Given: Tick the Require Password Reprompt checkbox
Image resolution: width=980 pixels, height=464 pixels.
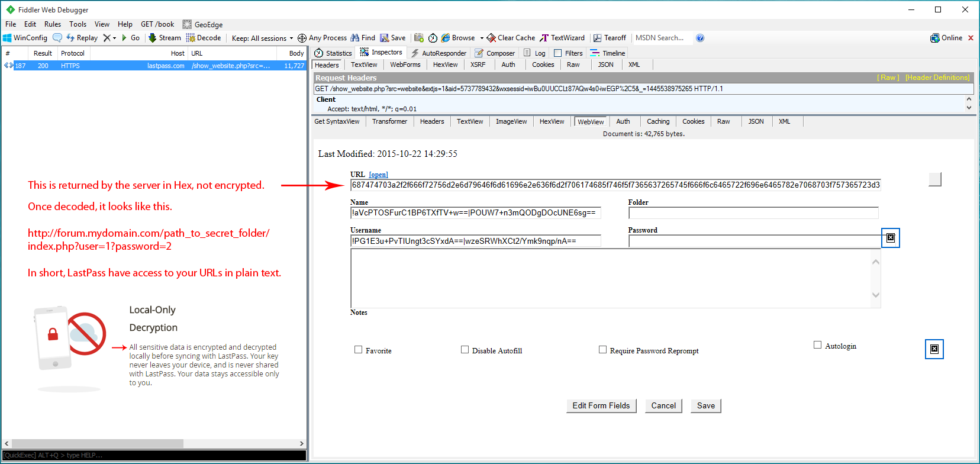Looking at the screenshot, I should click(602, 350).
